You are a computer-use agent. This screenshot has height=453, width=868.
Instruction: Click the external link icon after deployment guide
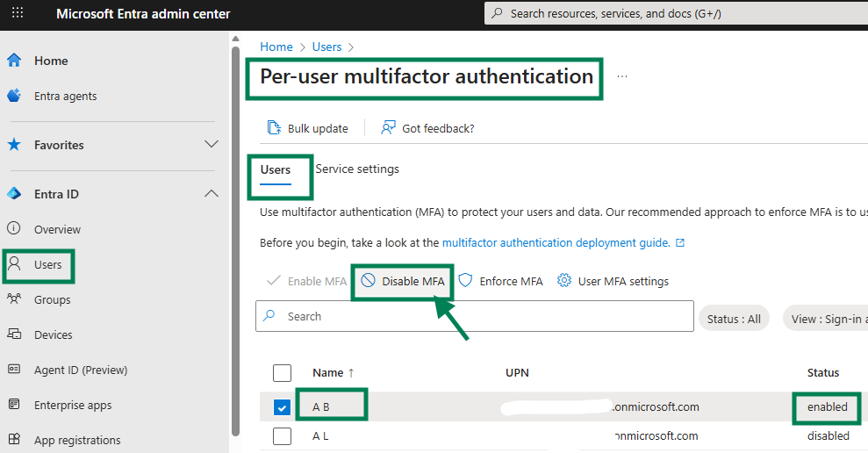click(680, 242)
